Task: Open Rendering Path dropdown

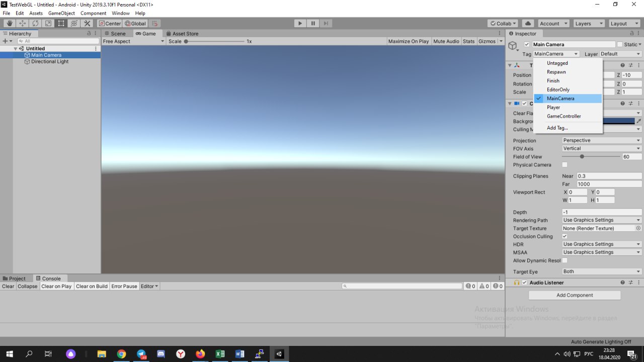Action: (x=602, y=220)
